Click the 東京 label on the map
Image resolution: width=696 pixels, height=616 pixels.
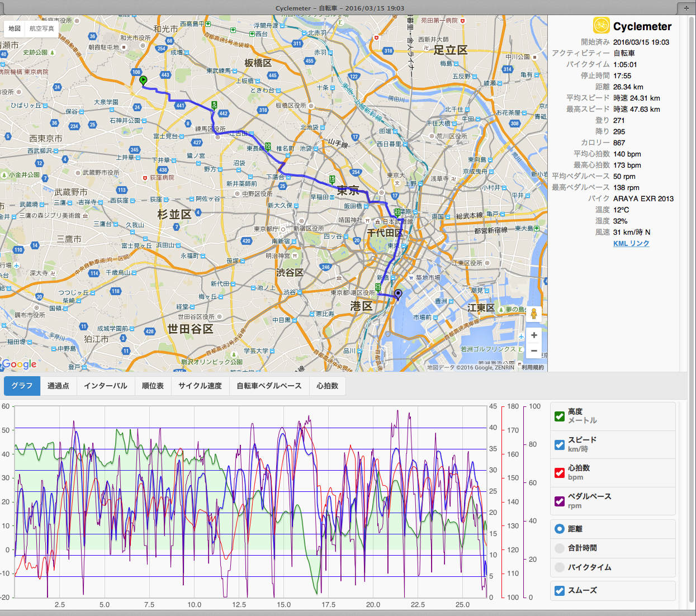pos(348,191)
